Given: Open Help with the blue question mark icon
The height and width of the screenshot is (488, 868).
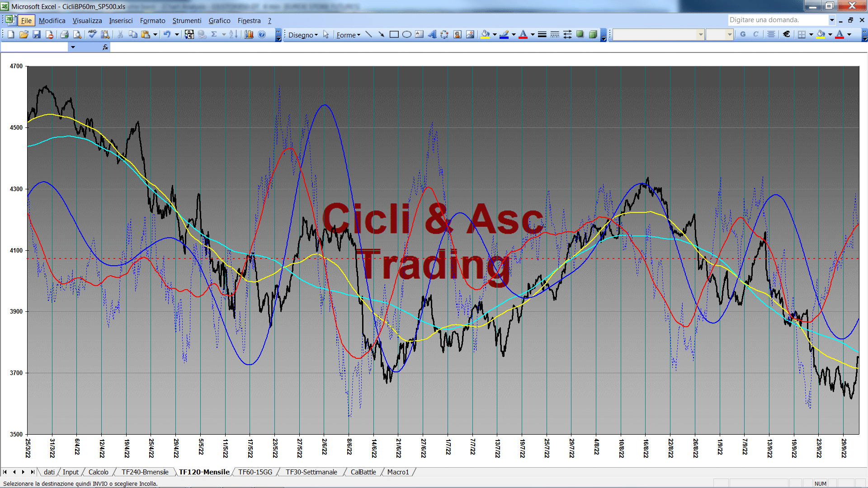Looking at the screenshot, I should coord(262,35).
